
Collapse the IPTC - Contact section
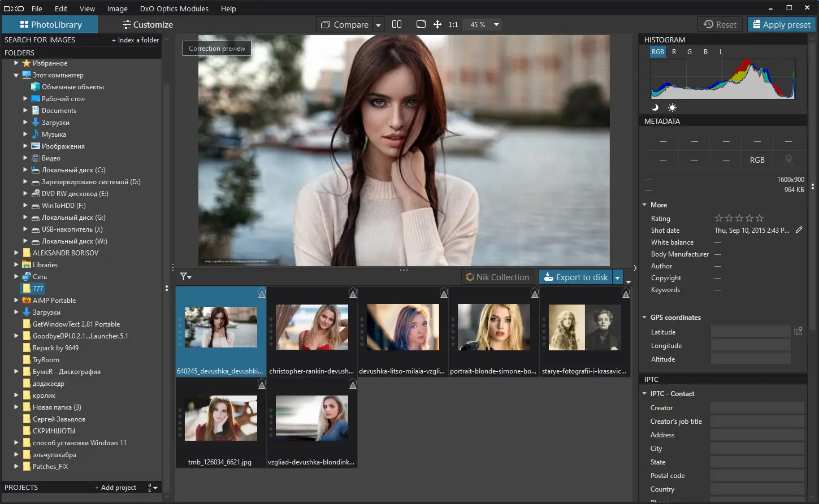click(644, 393)
